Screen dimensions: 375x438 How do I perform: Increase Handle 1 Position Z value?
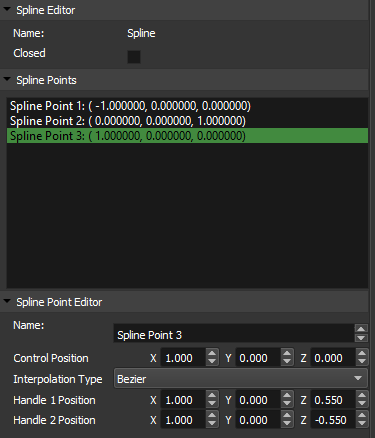tap(362, 396)
